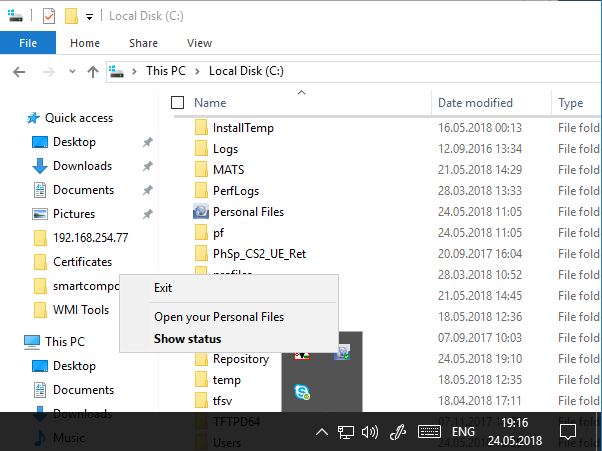Switch to the View ribbon tab
Viewport: 602px width, 451px height.
coord(199,43)
